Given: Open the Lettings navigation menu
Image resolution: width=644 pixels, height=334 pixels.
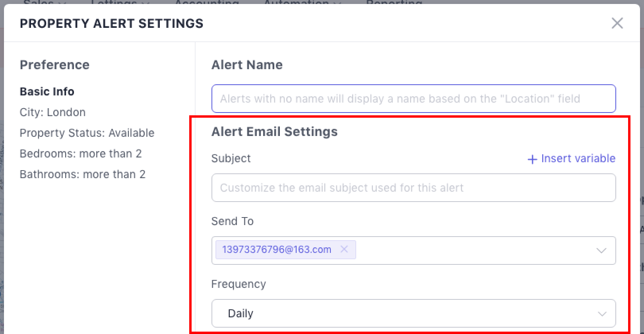Looking at the screenshot, I should tap(114, 3).
